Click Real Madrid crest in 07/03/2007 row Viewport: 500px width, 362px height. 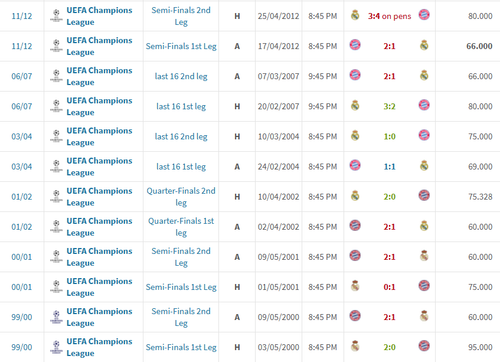click(x=424, y=75)
